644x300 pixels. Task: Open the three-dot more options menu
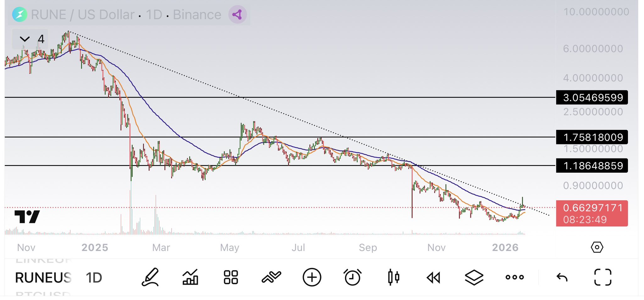(x=514, y=277)
